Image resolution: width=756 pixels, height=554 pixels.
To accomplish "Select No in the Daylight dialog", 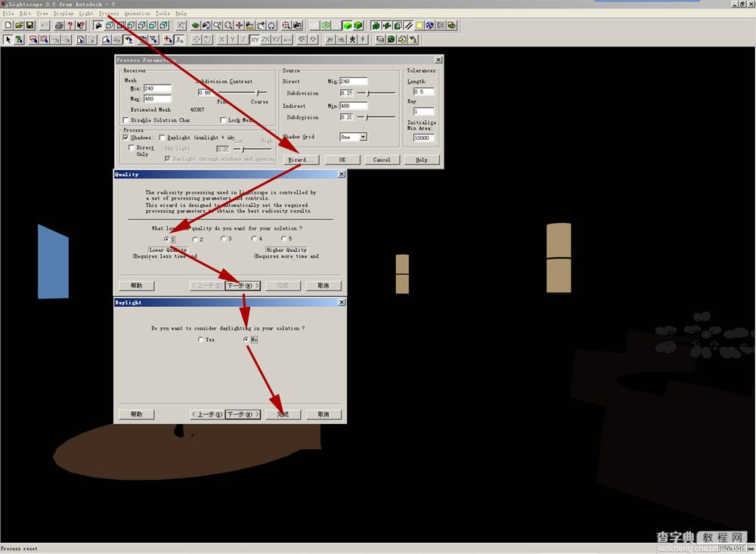I will (246, 339).
